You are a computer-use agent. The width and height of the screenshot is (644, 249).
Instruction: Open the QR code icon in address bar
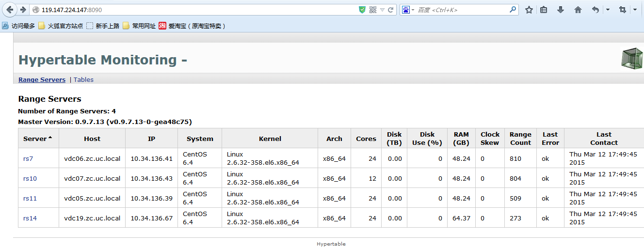372,10
